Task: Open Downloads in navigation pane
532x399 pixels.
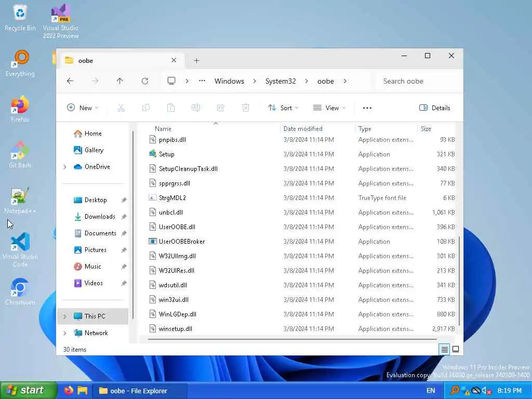Action: pyautogui.click(x=95, y=217)
